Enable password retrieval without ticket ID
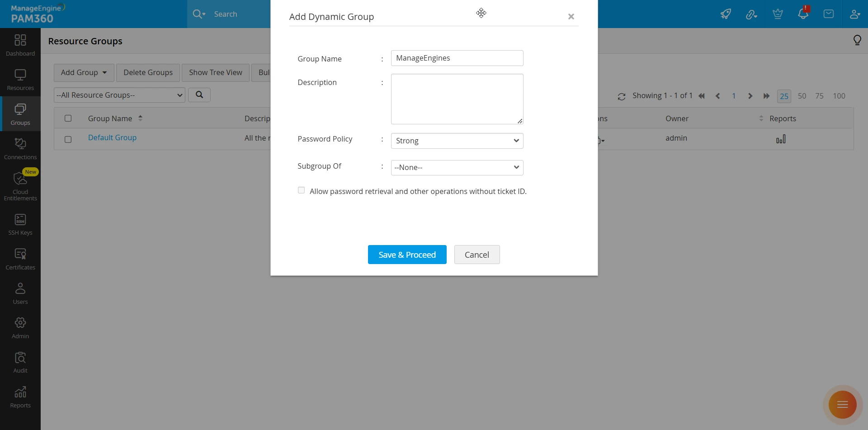This screenshot has height=430, width=868. click(x=302, y=190)
